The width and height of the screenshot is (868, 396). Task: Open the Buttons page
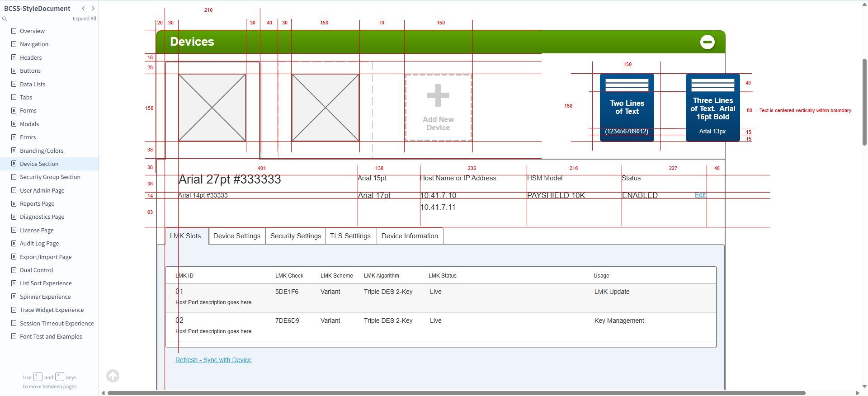30,71
